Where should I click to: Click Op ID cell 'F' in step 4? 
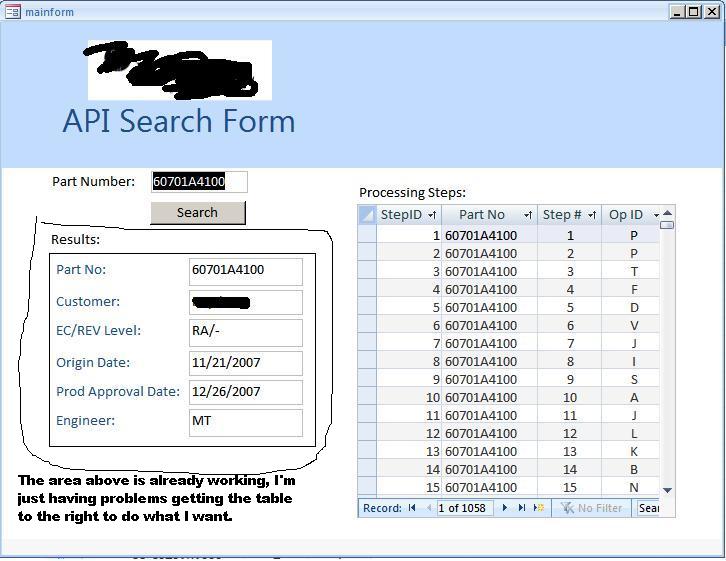click(630, 289)
